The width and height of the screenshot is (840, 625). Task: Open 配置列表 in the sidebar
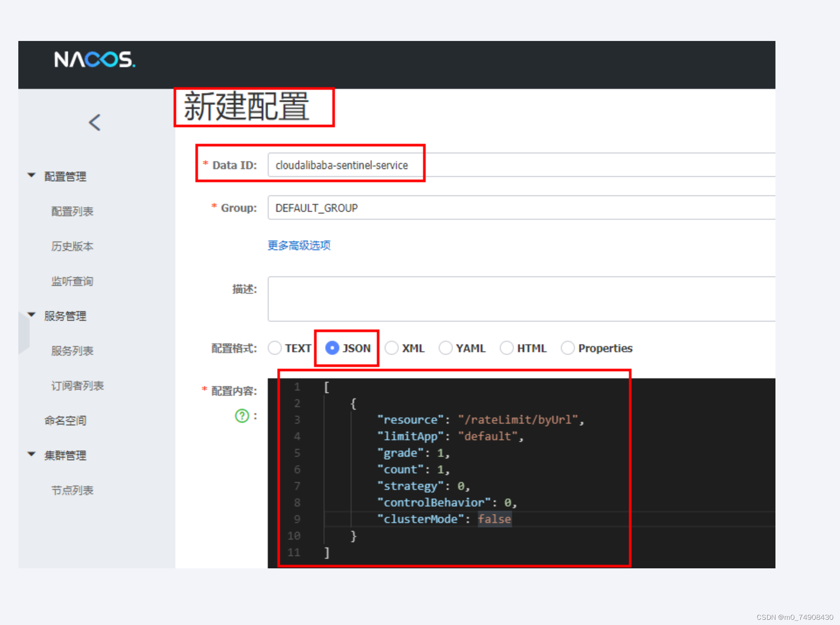[72, 211]
